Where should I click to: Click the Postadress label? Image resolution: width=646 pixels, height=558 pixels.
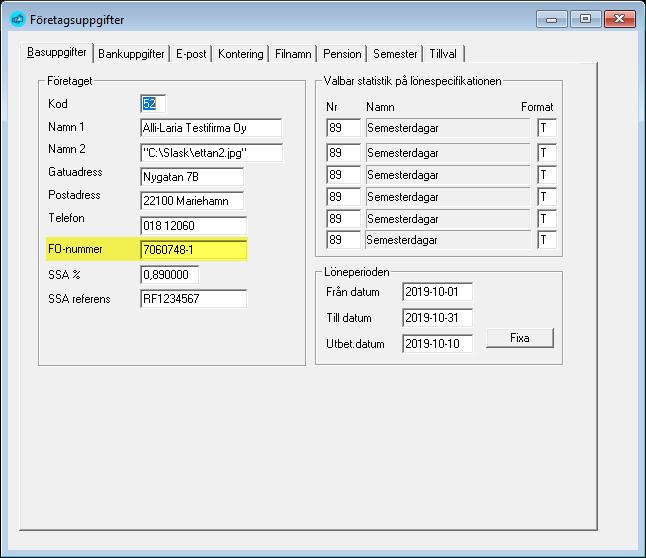coord(74,195)
